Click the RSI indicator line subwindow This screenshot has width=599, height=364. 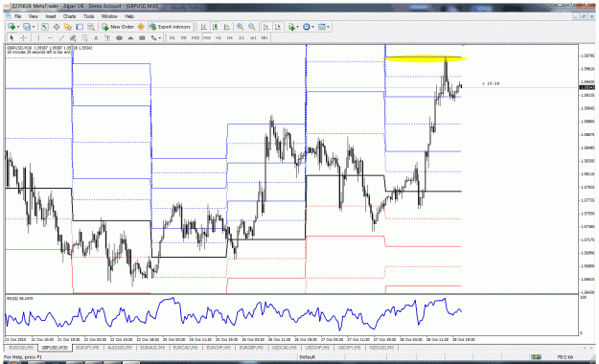point(292,315)
